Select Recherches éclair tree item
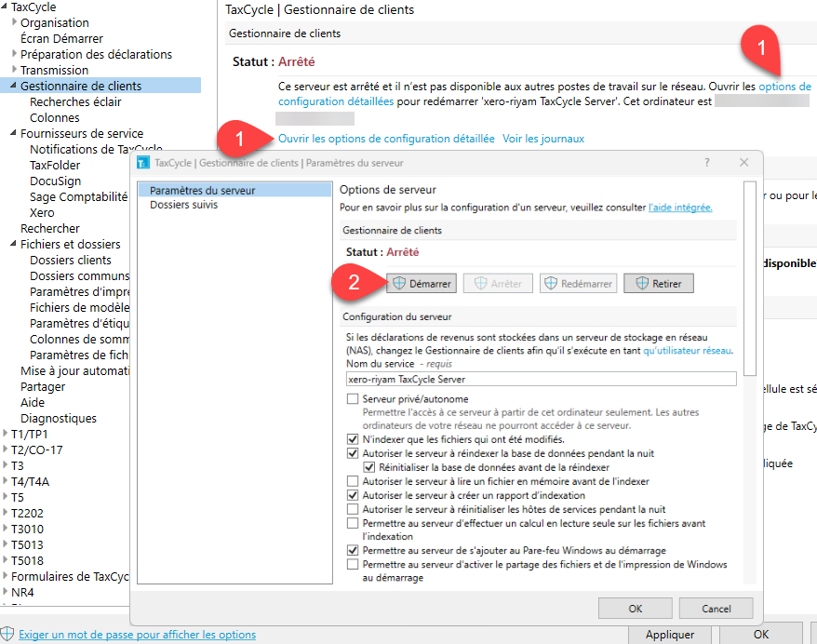 pyautogui.click(x=75, y=101)
